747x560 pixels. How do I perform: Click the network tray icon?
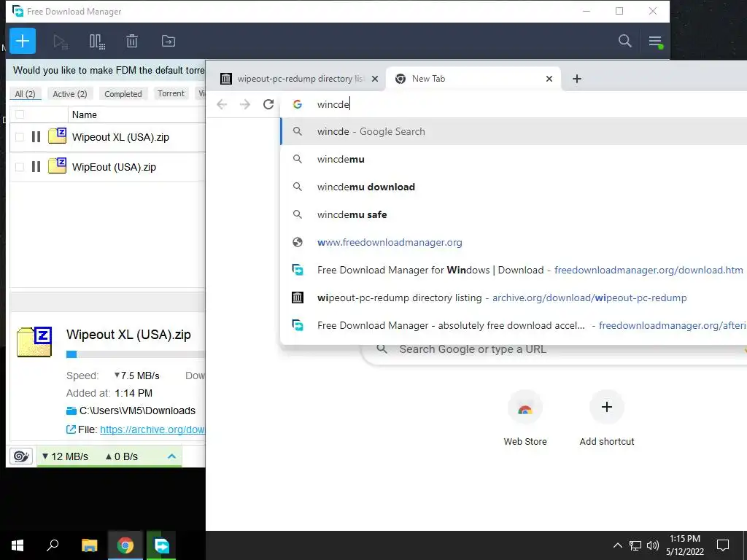tap(635, 545)
